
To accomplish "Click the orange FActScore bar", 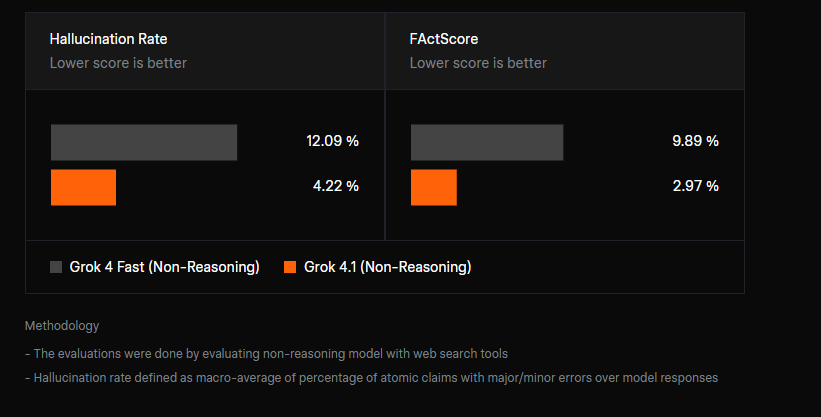I will click(433, 187).
